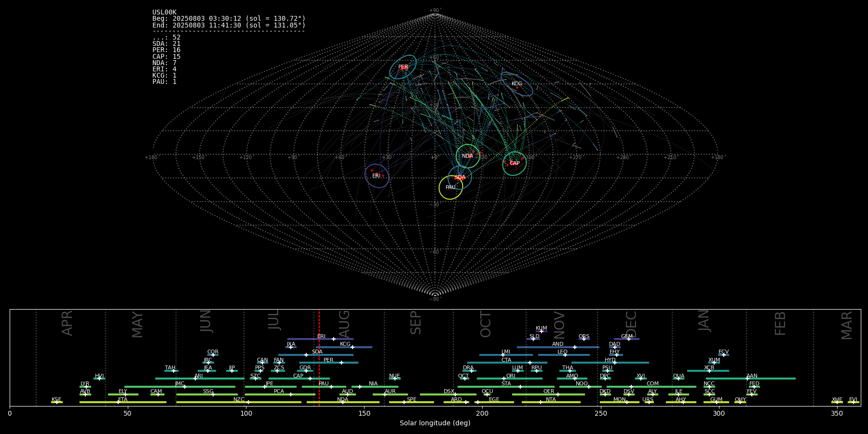This screenshot has height=434, width=868.
Task: Click the ERI radiant circle on sky map
Action: (x=377, y=176)
